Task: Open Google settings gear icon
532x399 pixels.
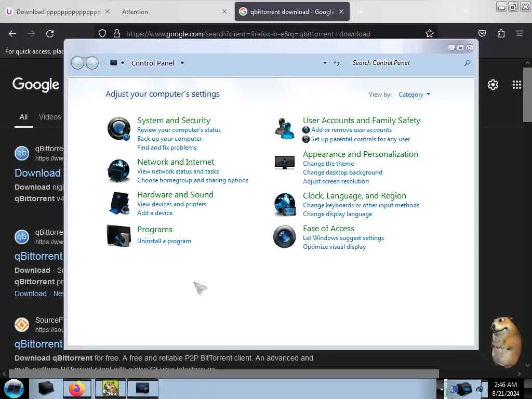Action: click(x=493, y=85)
